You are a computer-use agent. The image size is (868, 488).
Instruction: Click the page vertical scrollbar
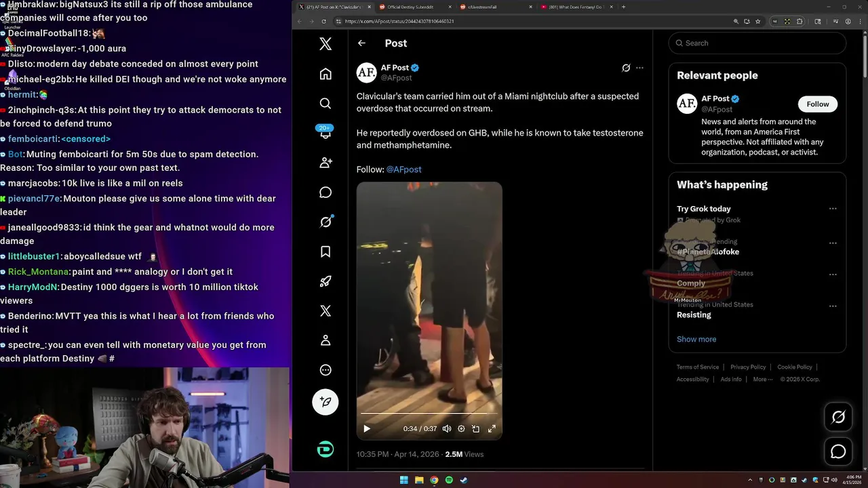[x=865, y=56]
